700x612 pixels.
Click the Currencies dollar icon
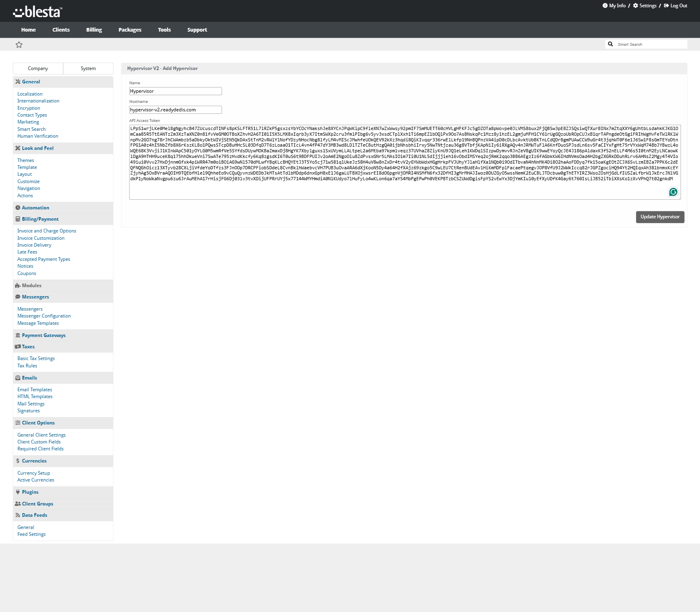[x=18, y=461]
